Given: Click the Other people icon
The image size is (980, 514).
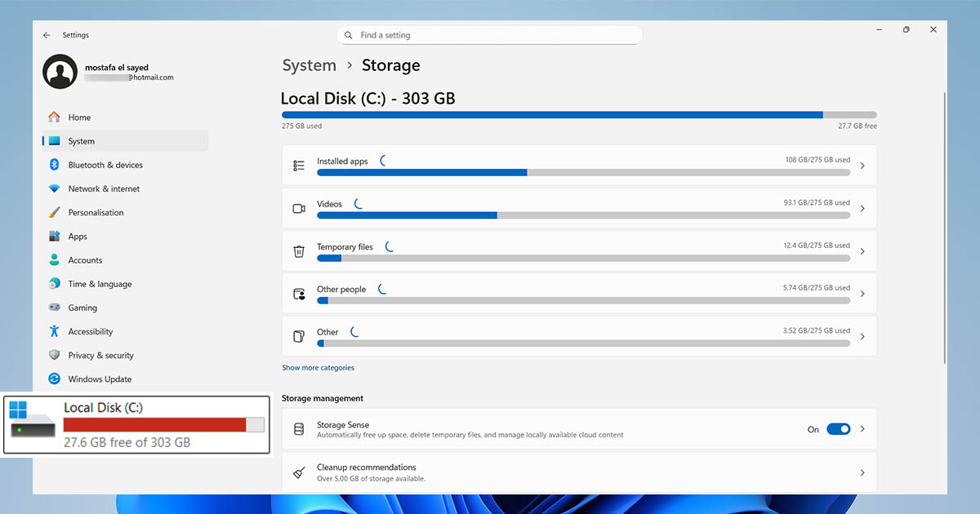Looking at the screenshot, I should (299, 294).
